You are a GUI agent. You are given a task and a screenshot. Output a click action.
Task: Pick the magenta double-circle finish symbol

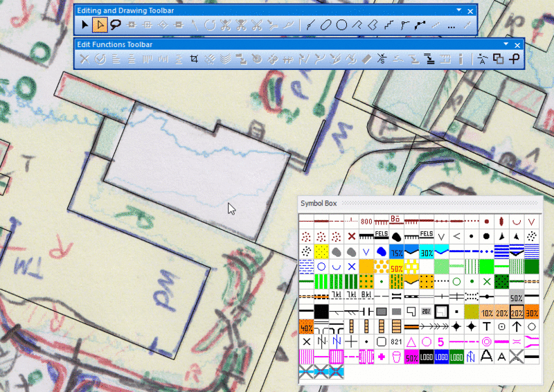point(487,342)
